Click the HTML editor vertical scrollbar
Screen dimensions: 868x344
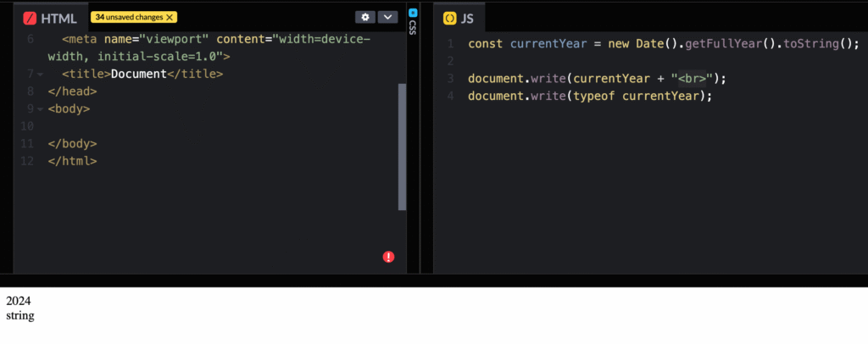402,146
